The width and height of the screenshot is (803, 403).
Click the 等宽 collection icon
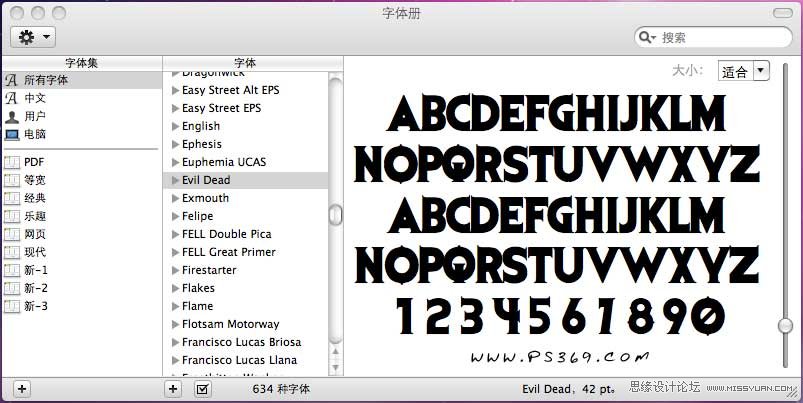point(11,180)
